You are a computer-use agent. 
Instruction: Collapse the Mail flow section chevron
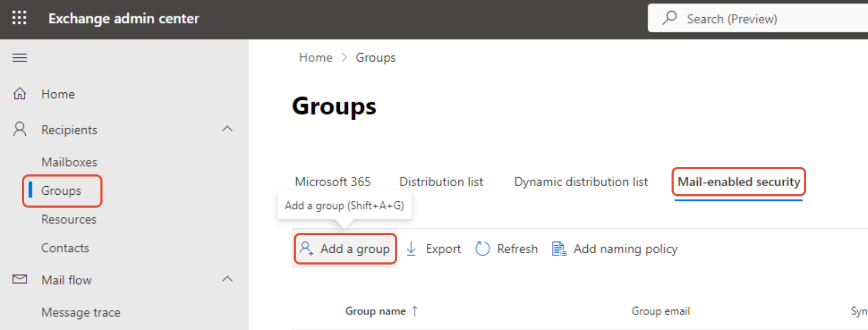[228, 279]
